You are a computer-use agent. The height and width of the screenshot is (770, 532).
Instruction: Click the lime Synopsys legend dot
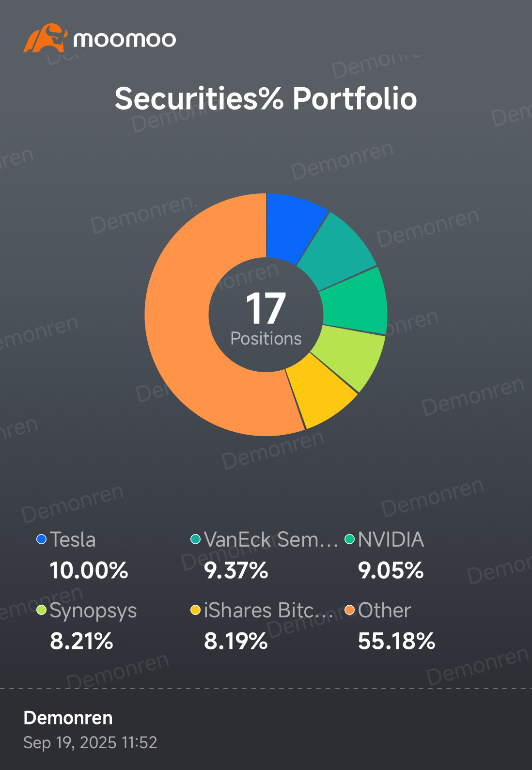[42, 610]
